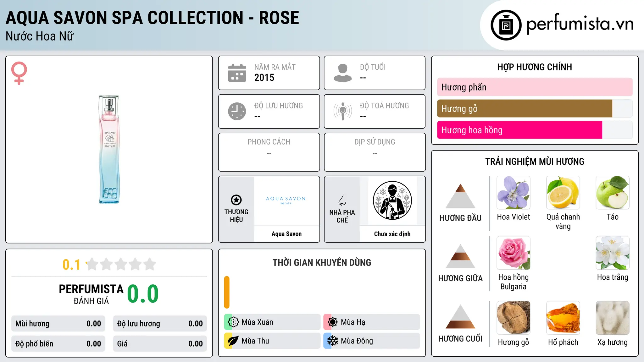Image resolution: width=644 pixels, height=362 pixels.
Task: Click the Hương Cuối base-note pyramid icon
Action: point(461,316)
